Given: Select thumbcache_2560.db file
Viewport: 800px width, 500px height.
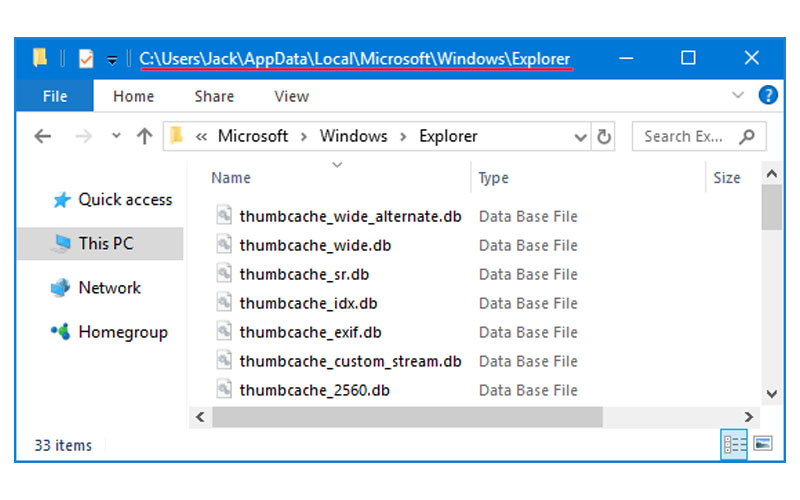Looking at the screenshot, I should coord(314,390).
